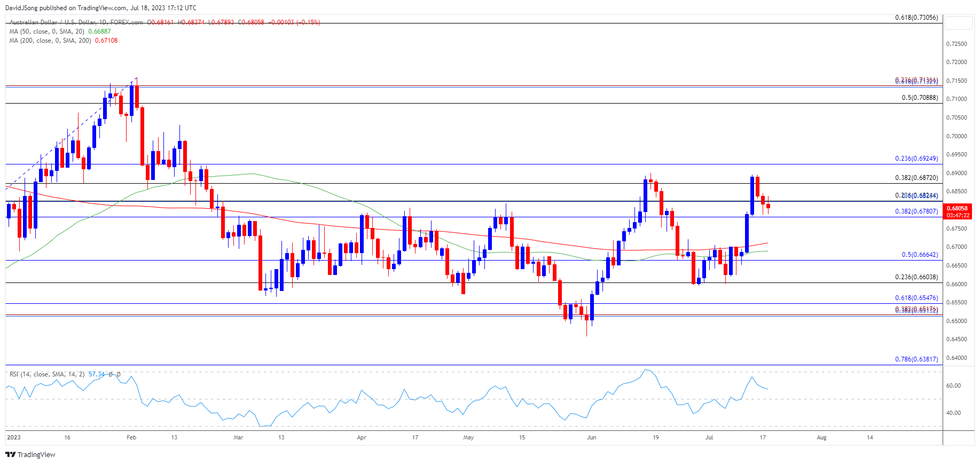
Task: Click the RSI value 57.34 in the legend
Action: click(97, 374)
